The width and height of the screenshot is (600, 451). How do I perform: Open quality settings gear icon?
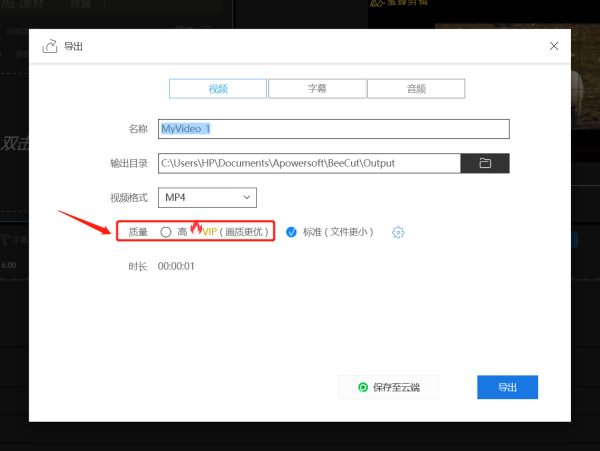pos(398,232)
